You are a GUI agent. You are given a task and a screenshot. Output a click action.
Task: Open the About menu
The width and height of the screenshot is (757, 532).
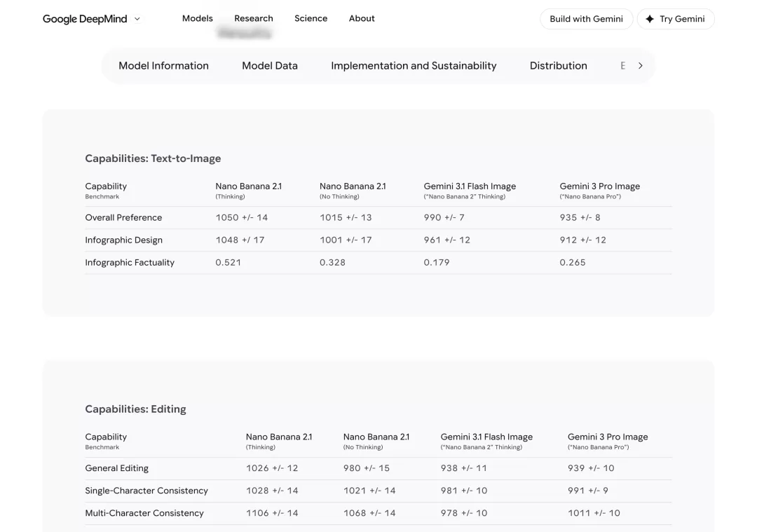tap(362, 18)
